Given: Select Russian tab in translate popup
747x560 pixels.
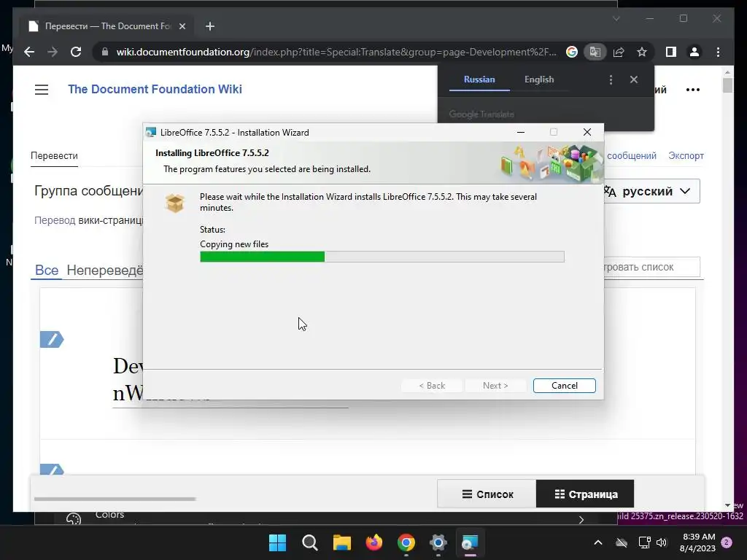Looking at the screenshot, I should [479, 79].
